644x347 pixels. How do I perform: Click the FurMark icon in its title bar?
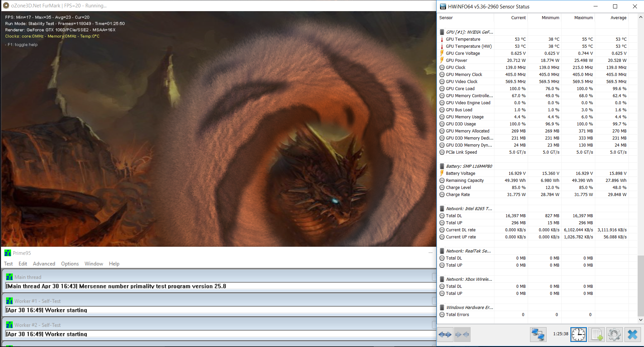(6, 5)
